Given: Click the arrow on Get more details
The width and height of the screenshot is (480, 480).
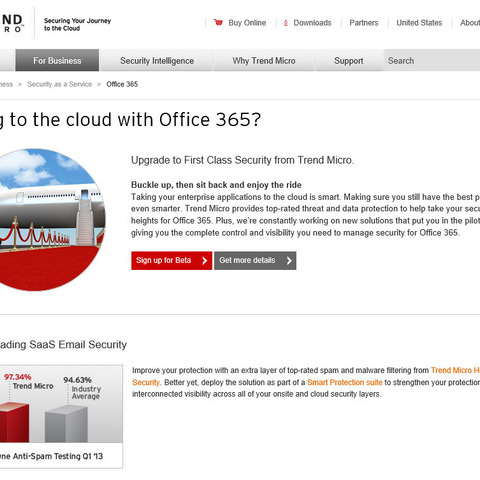Looking at the screenshot, I should [289, 261].
